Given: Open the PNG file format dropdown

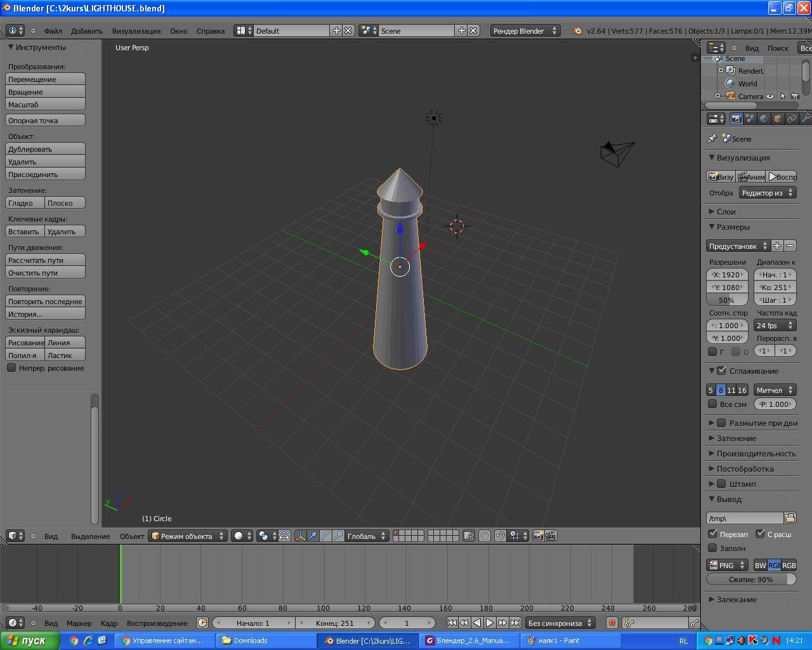Looking at the screenshot, I should pyautogui.click(x=727, y=565).
